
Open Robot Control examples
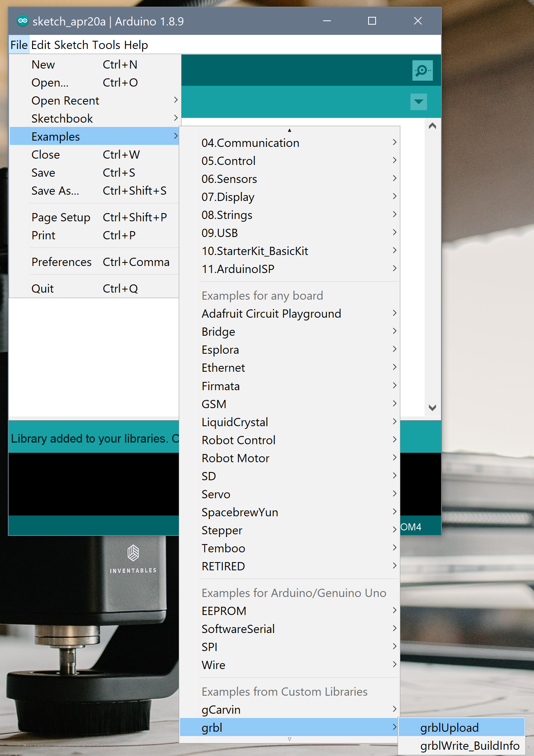pyautogui.click(x=289, y=440)
